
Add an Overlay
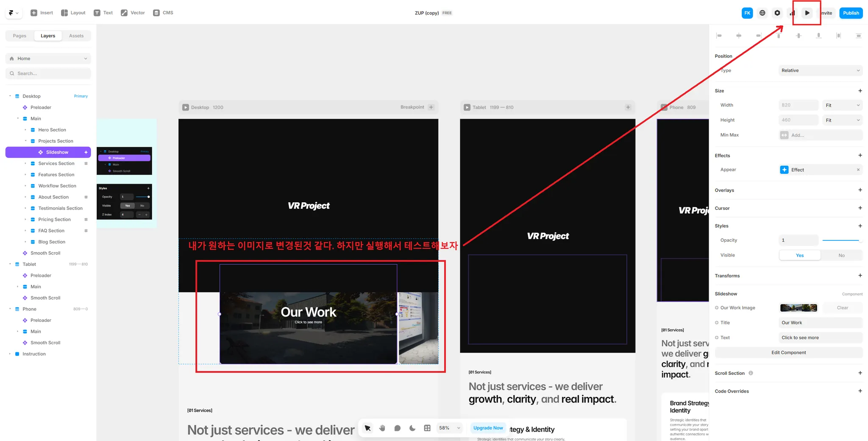[x=860, y=190]
